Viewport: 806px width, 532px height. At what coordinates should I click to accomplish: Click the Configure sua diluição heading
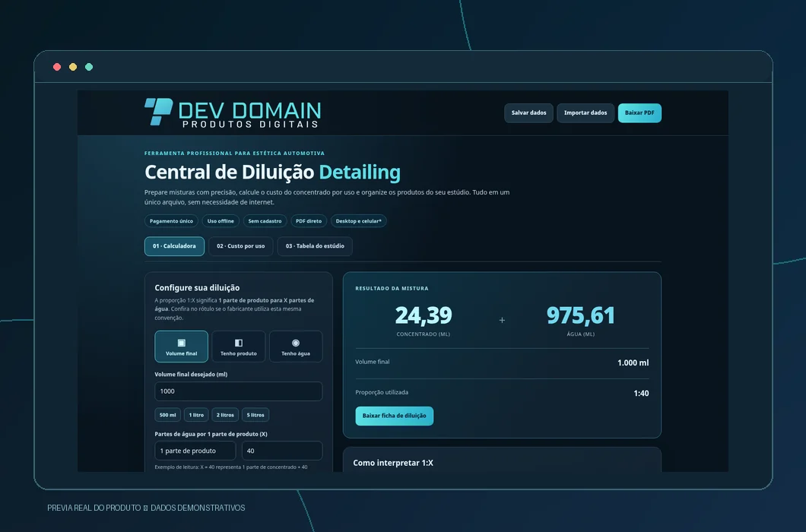coord(197,288)
